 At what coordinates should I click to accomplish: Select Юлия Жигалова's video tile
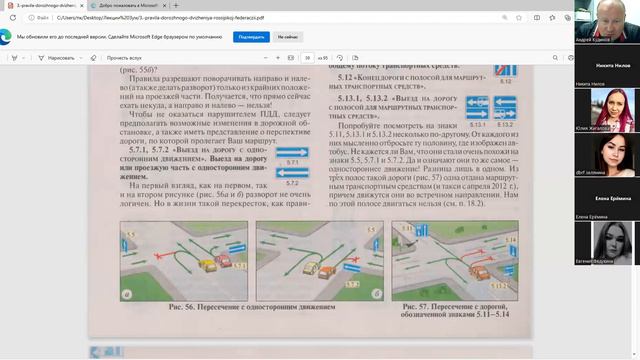607,110
